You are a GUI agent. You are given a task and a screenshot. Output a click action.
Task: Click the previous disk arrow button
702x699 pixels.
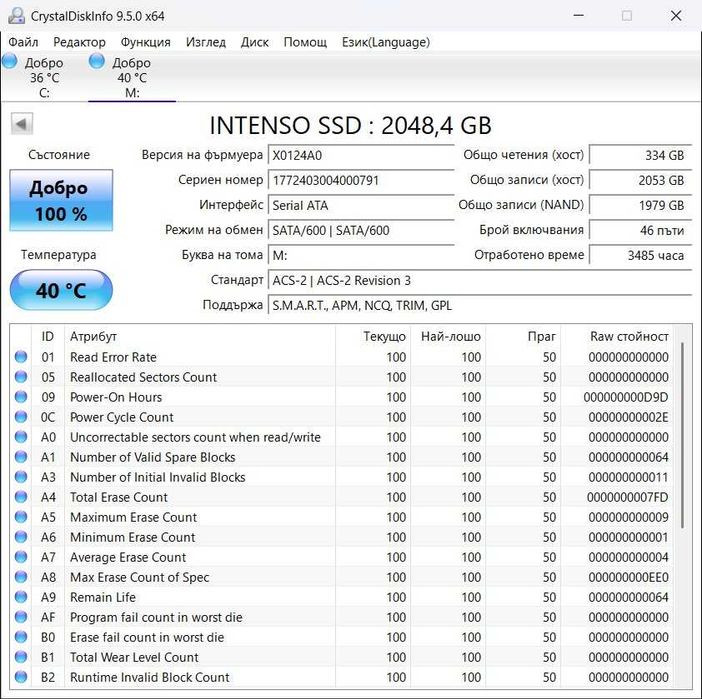tap(21, 124)
